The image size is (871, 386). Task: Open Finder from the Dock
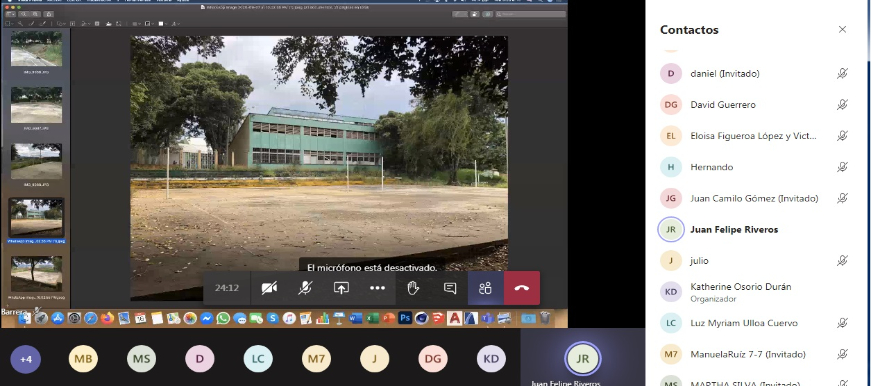coord(24,318)
